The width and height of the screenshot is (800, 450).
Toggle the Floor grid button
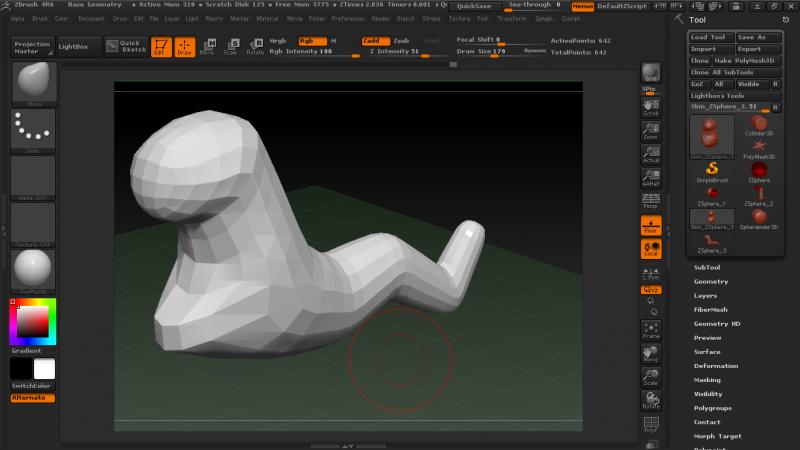coord(651,225)
